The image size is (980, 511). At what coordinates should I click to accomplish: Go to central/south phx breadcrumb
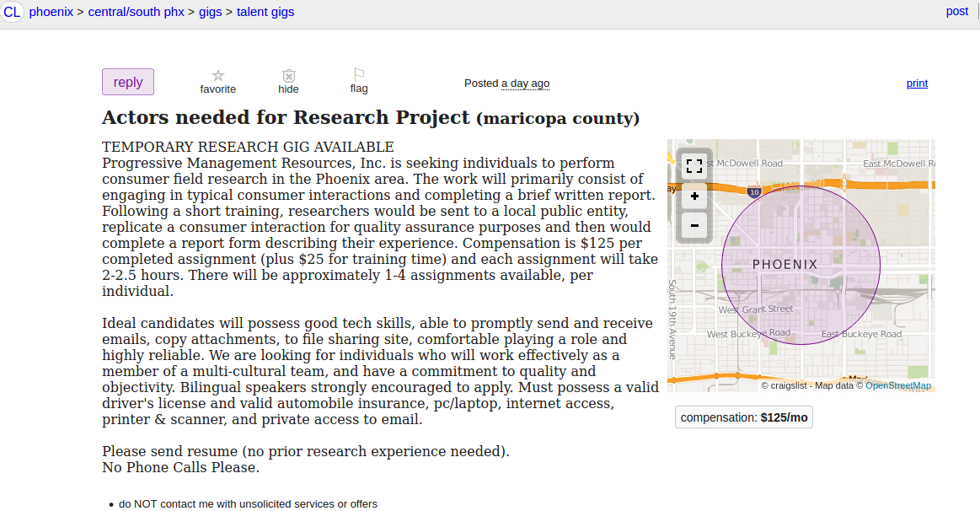pos(137,12)
